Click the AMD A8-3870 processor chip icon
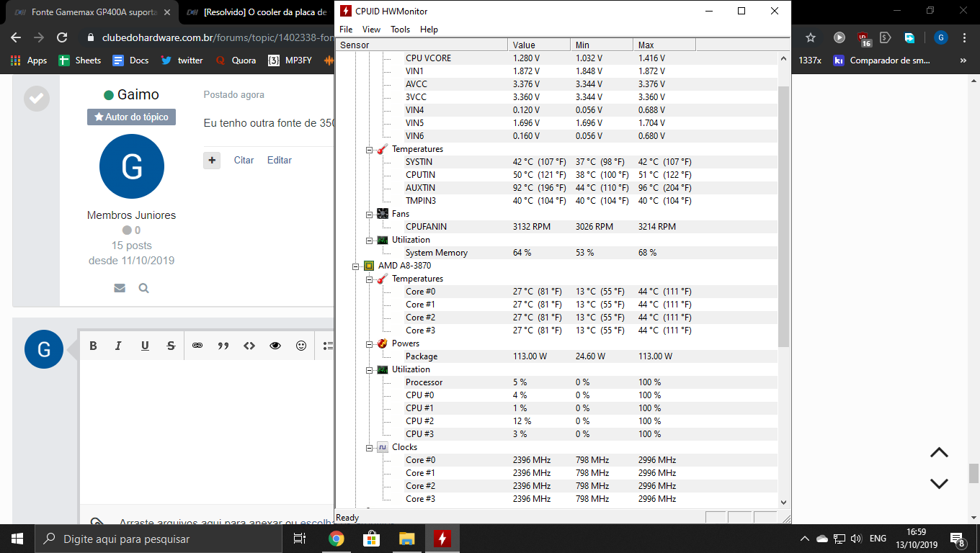This screenshot has width=980, height=553. click(x=369, y=266)
